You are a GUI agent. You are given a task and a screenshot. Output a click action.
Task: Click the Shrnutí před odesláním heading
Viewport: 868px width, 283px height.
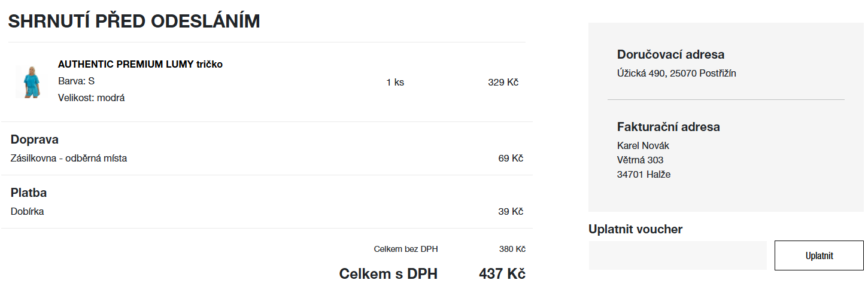[x=134, y=22]
